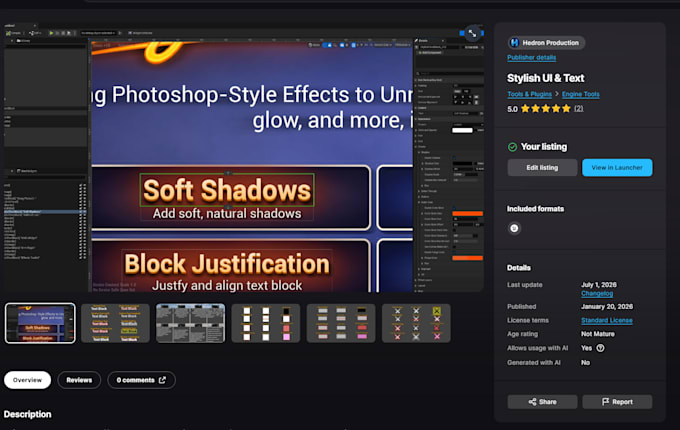Click the 5.0 rating score
680x430 pixels.
tap(512, 109)
